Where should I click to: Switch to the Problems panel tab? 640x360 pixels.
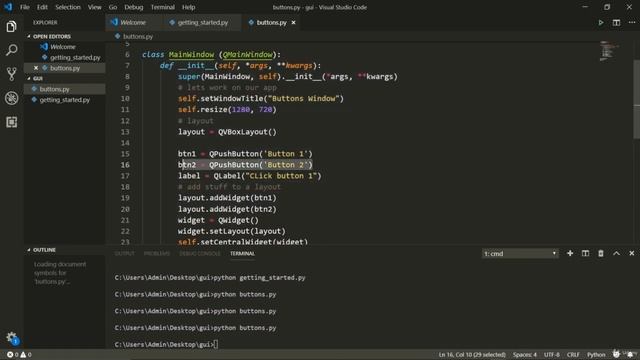pyautogui.click(x=157, y=253)
